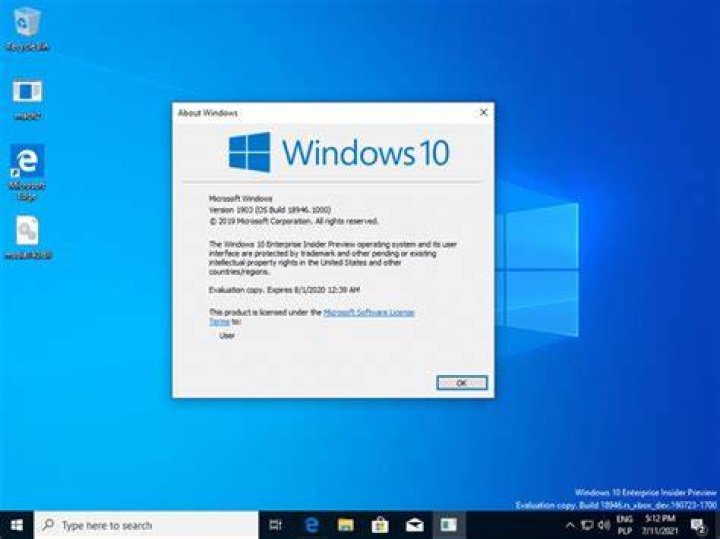Screen dimensions: 720x539
Task: Open the Microsoft Edge desktop shortcut
Action: [x=27, y=172]
